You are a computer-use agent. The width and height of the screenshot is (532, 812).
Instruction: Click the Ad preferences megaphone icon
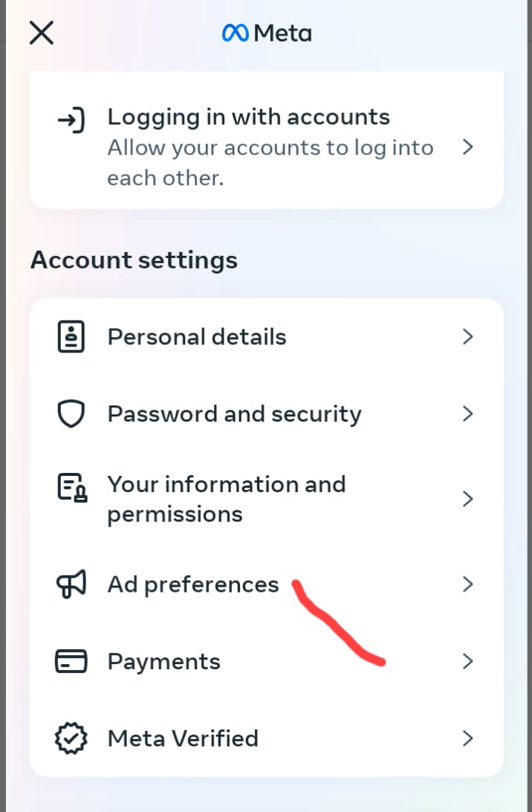(x=71, y=584)
